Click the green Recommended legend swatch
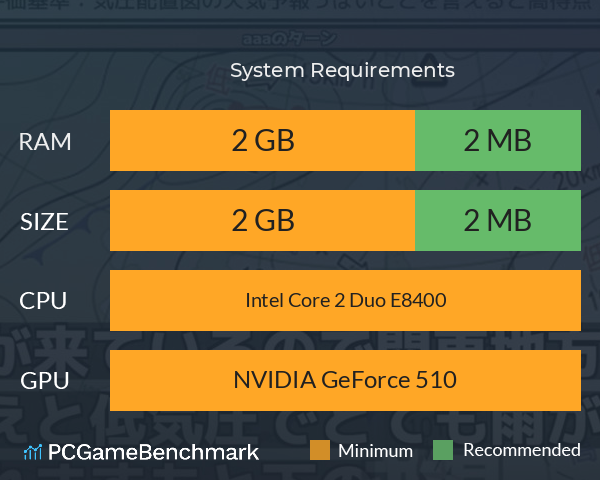 point(443,450)
